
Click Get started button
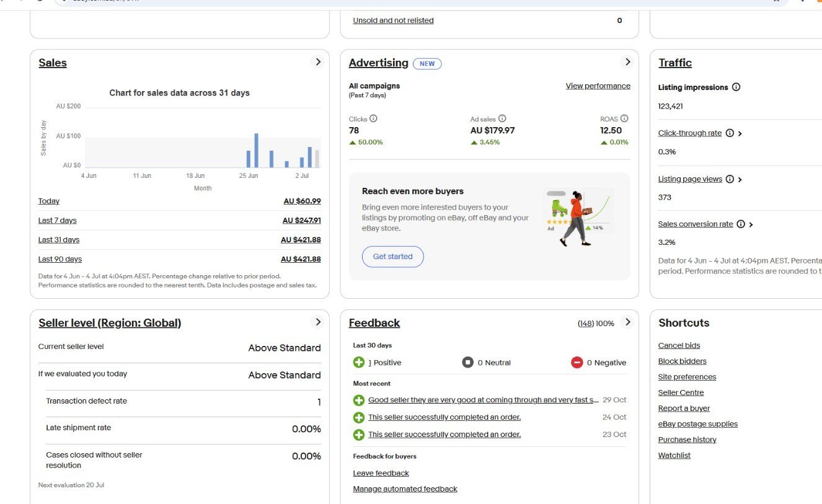[393, 257]
